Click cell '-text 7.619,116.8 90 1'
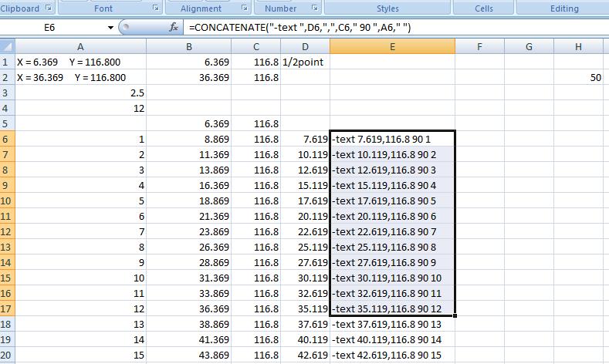Image resolution: width=609 pixels, height=364 pixels. pyautogui.click(x=392, y=139)
